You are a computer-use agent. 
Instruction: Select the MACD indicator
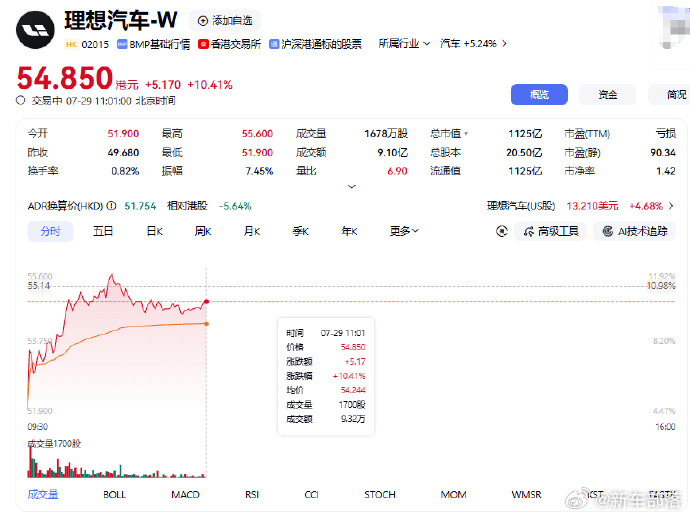pos(185,495)
